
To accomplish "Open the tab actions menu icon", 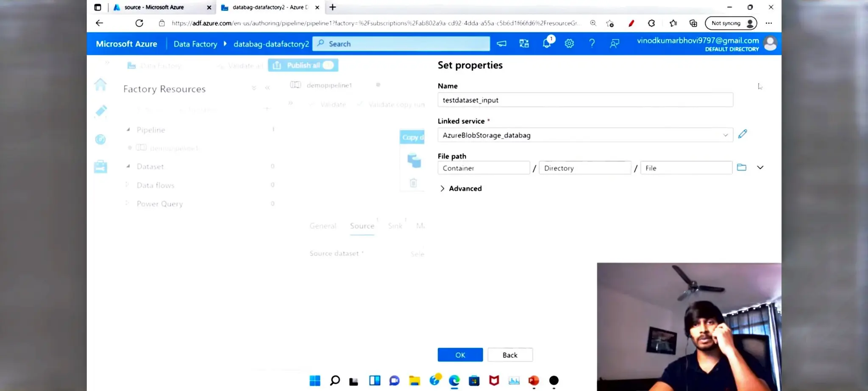I will [x=98, y=7].
